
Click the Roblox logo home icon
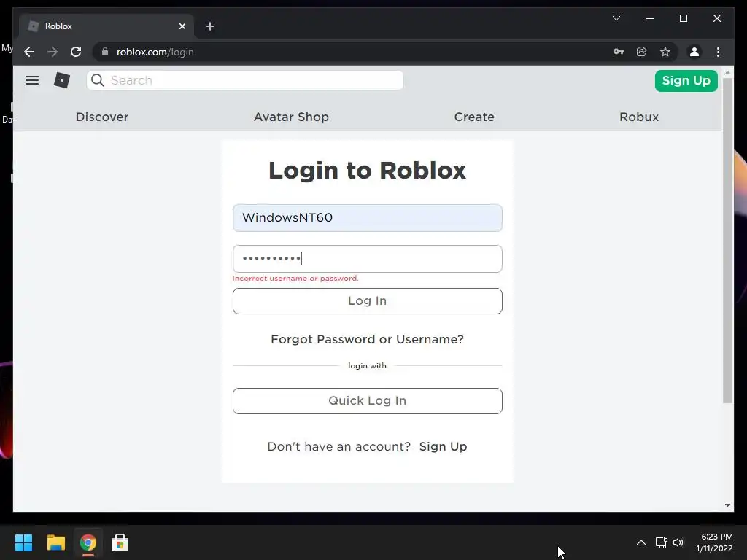(x=62, y=80)
